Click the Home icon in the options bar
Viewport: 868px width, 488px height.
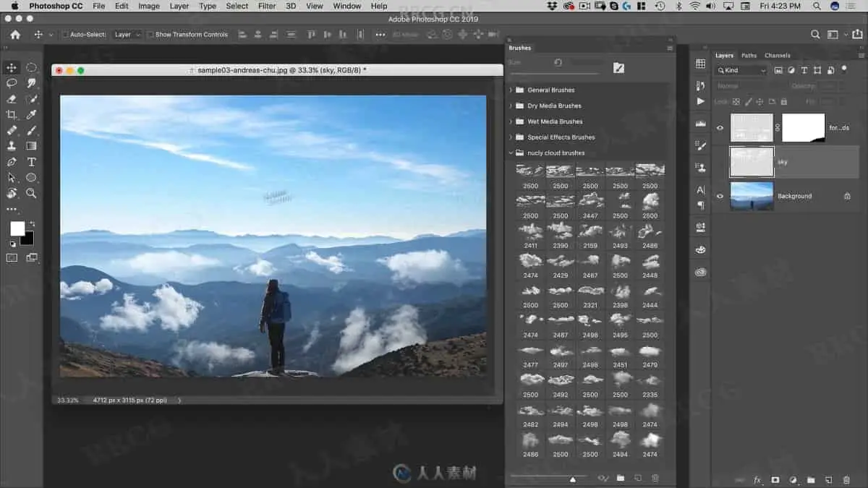click(x=15, y=34)
